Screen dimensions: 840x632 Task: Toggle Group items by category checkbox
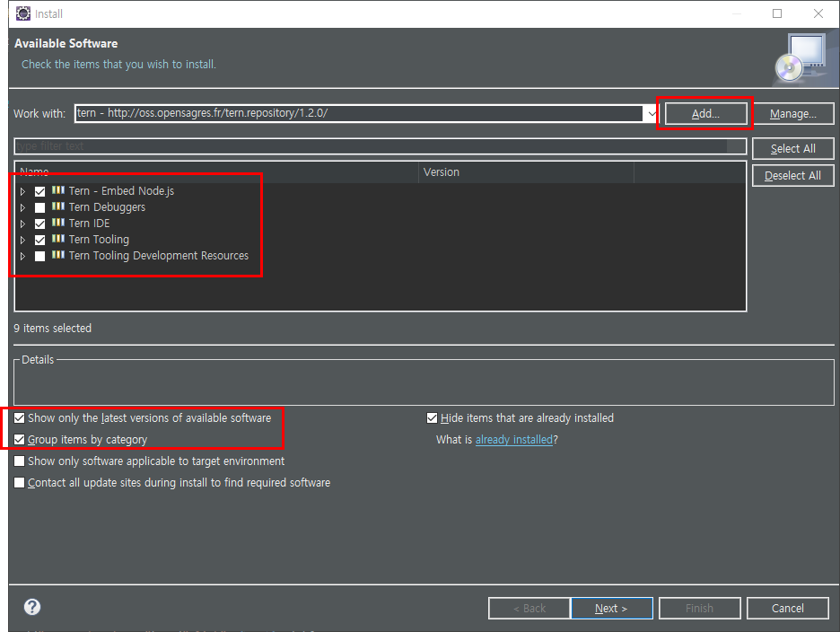(19, 440)
